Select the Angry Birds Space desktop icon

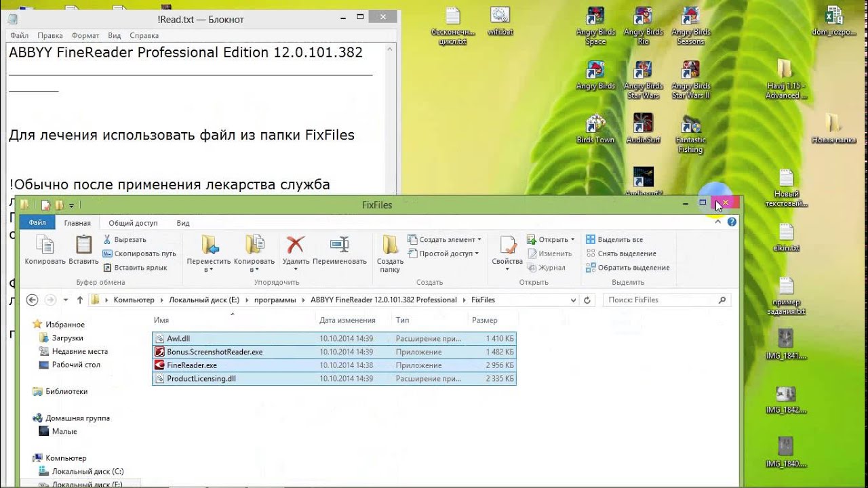click(x=595, y=26)
